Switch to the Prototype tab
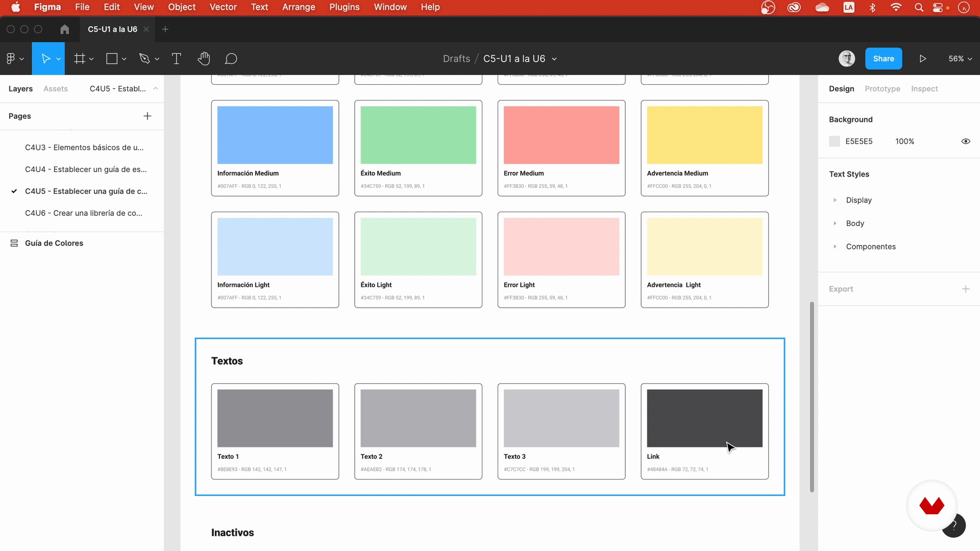980x551 pixels. click(x=882, y=89)
